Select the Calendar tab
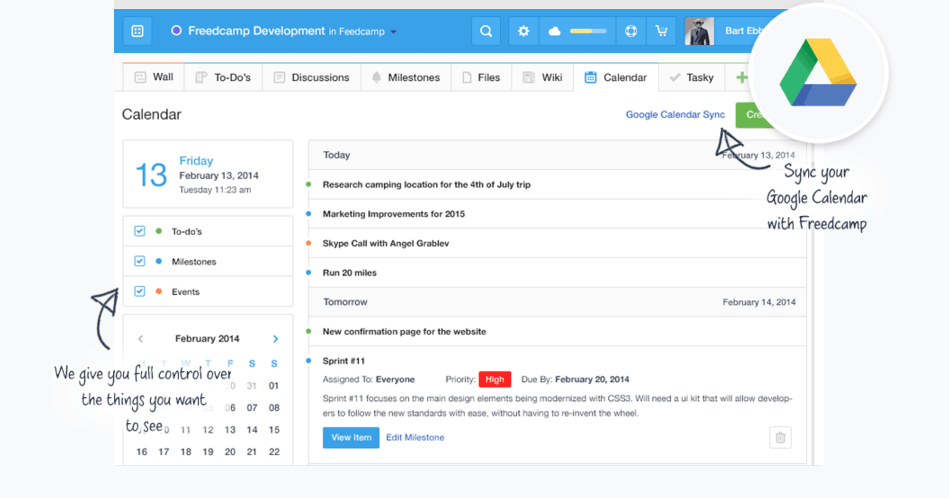This screenshot has width=949, height=498. pyautogui.click(x=616, y=77)
